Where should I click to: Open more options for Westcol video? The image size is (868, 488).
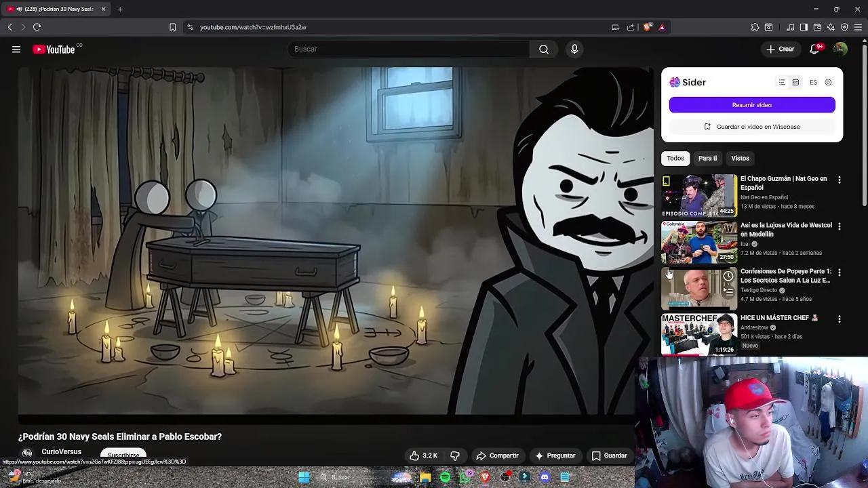click(839, 226)
